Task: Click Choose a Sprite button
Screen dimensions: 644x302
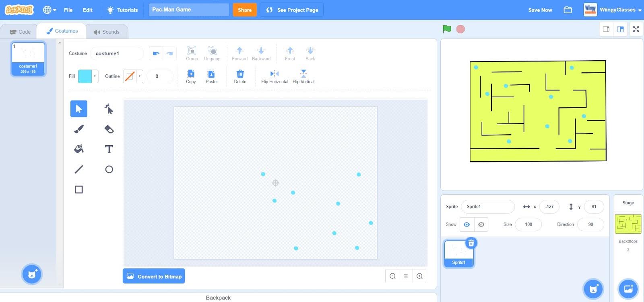Action: 593,289
